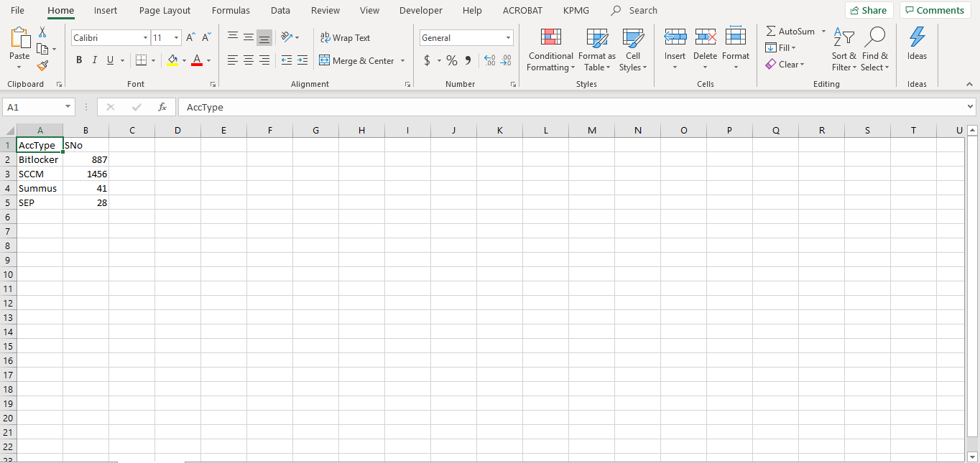
Task: Click the Insert Function fx icon
Action: [162, 107]
